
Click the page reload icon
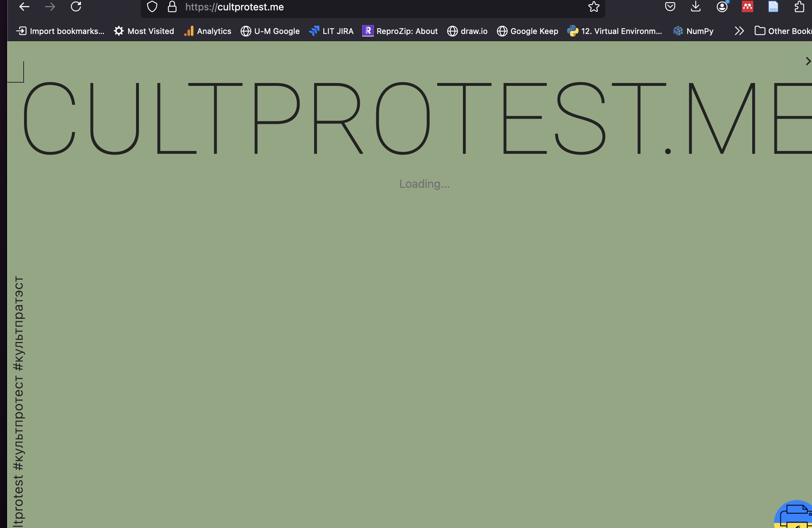[x=76, y=6]
